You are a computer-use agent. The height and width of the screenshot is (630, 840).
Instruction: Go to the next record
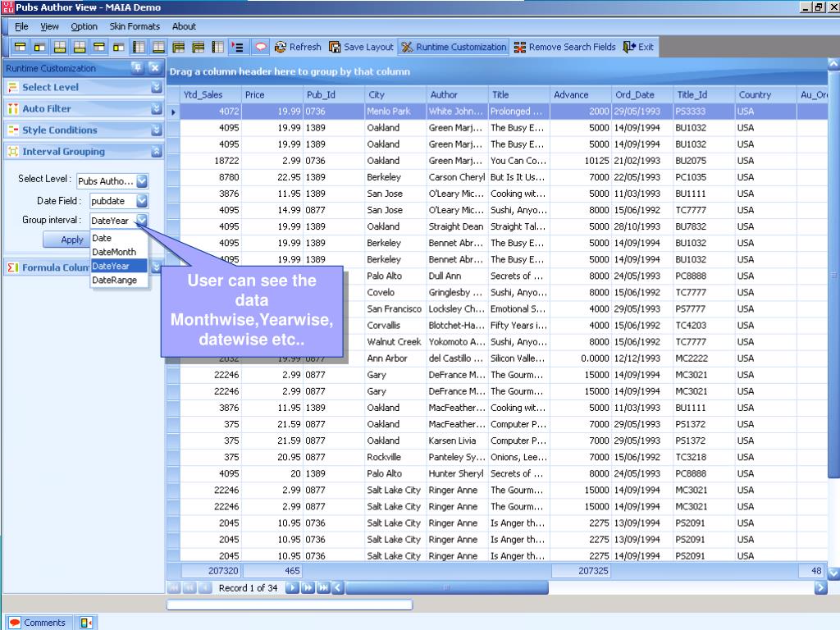point(293,588)
